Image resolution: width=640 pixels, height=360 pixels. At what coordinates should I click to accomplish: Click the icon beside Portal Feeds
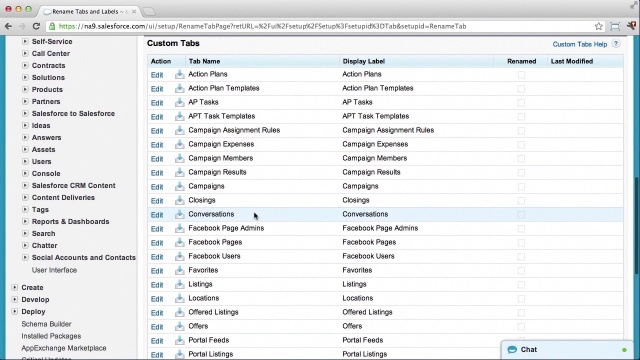pyautogui.click(x=180, y=340)
